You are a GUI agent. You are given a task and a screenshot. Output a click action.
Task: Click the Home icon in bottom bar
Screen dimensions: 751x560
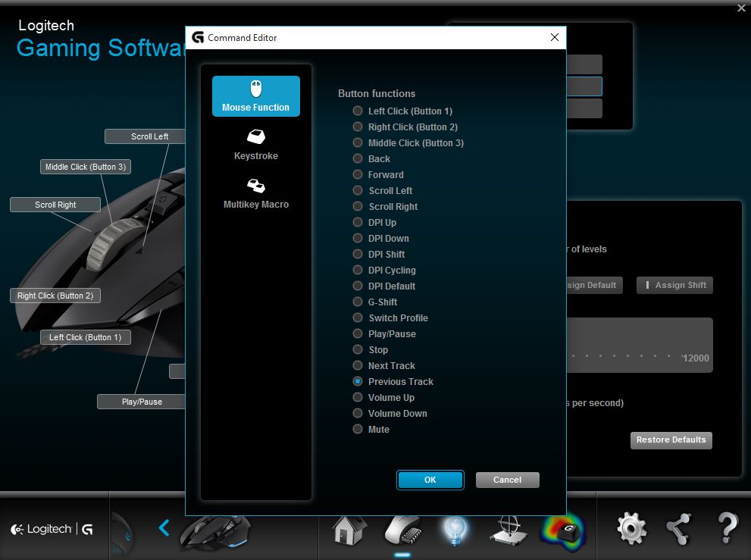[x=349, y=528]
